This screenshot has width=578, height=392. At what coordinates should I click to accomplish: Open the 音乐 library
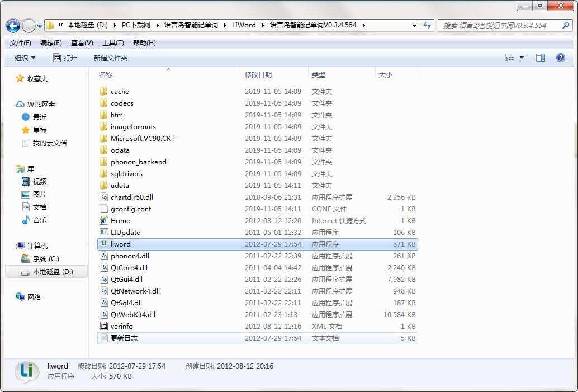pos(34,220)
